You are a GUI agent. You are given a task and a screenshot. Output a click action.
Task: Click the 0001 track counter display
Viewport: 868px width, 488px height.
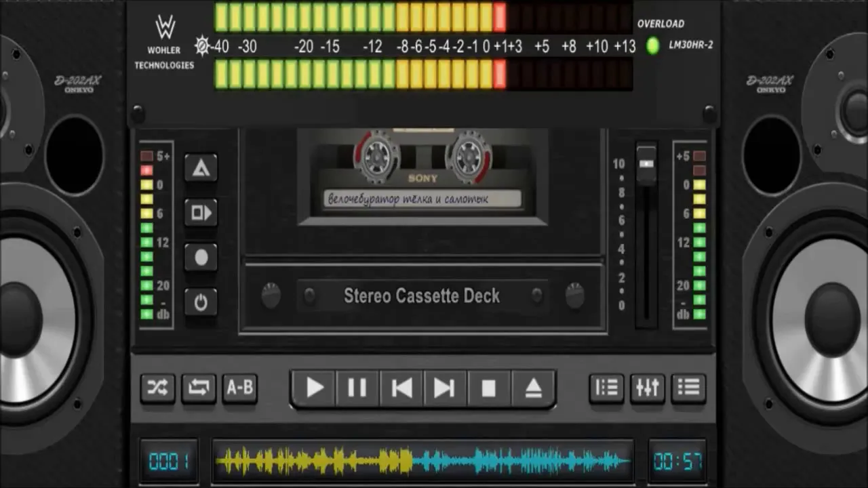click(x=169, y=462)
